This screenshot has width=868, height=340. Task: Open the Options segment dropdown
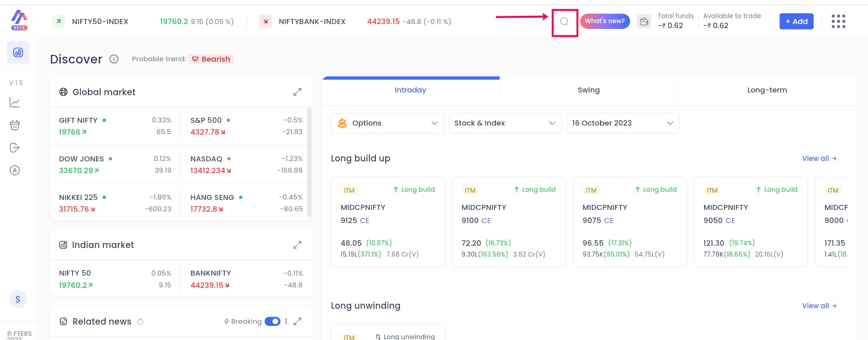[x=388, y=123]
